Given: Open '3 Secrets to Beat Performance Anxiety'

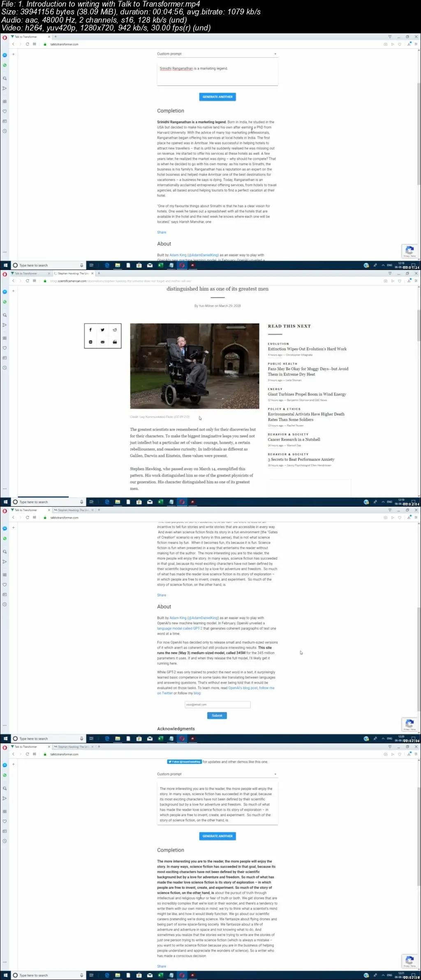Looking at the screenshot, I should [301, 459].
